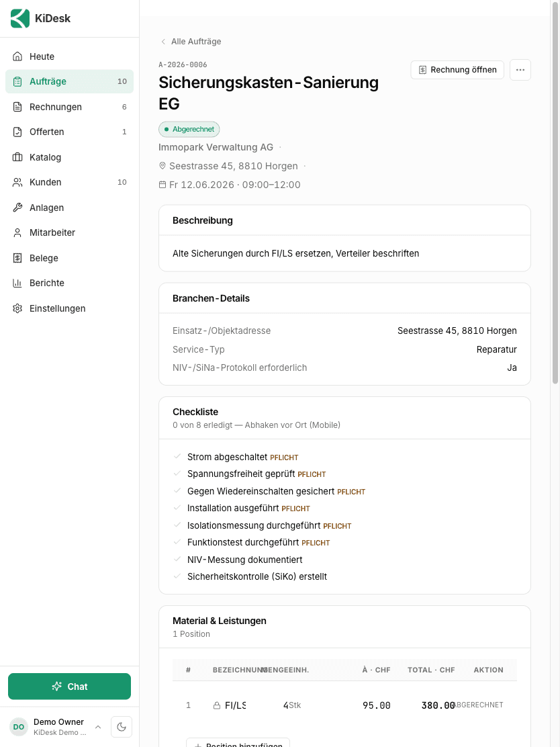Image resolution: width=560 pixels, height=747 pixels.
Task: Check off Isolationsmessung durchgeführt
Action: (x=177, y=525)
